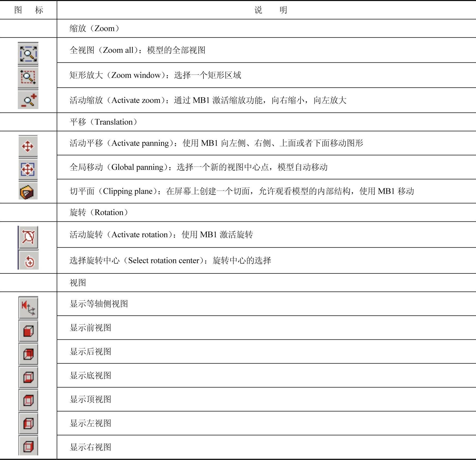The image size is (476, 460).
Task: Click the Zoom all magnifier icon
Action: (28, 54)
